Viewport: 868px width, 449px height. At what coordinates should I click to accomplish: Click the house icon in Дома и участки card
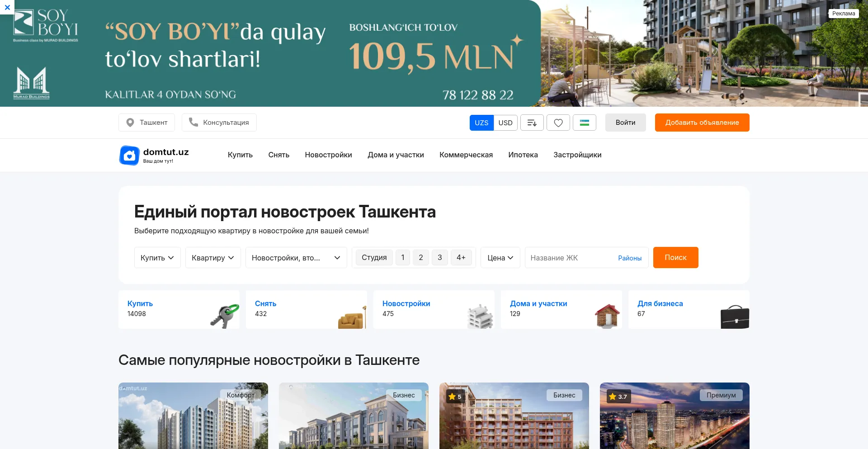click(x=607, y=315)
